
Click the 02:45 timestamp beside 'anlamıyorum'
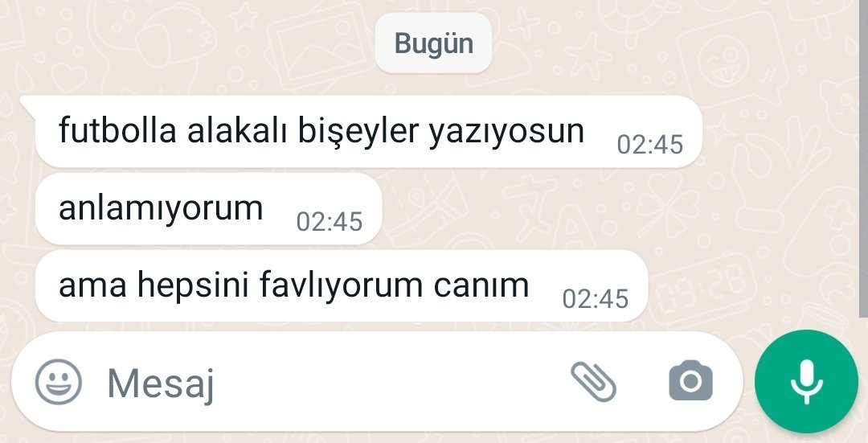point(330,222)
